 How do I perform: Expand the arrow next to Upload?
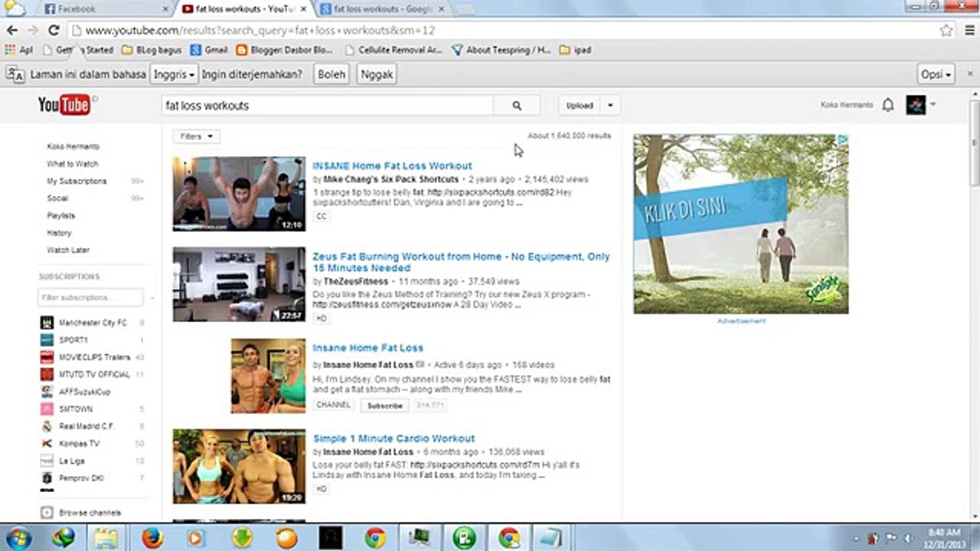click(610, 106)
